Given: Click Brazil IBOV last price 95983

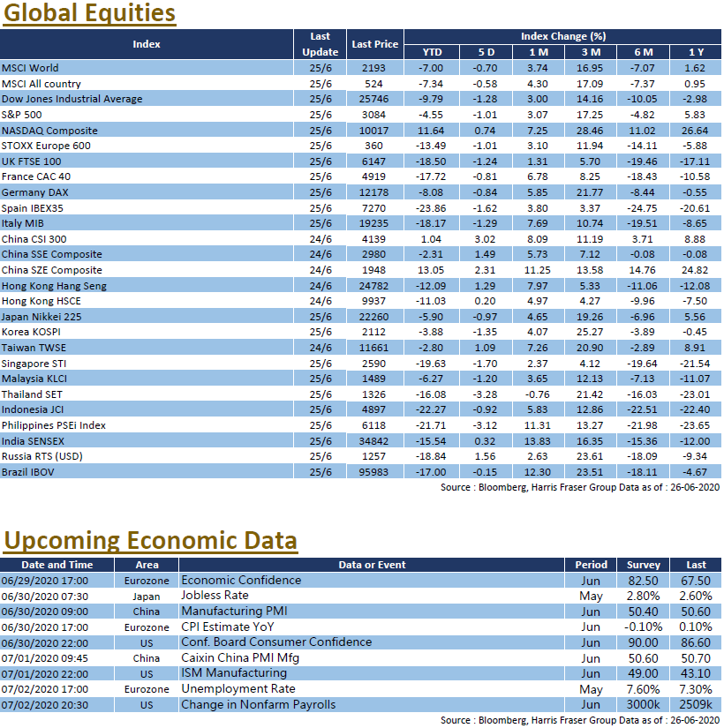Looking at the screenshot, I should click(373, 472).
